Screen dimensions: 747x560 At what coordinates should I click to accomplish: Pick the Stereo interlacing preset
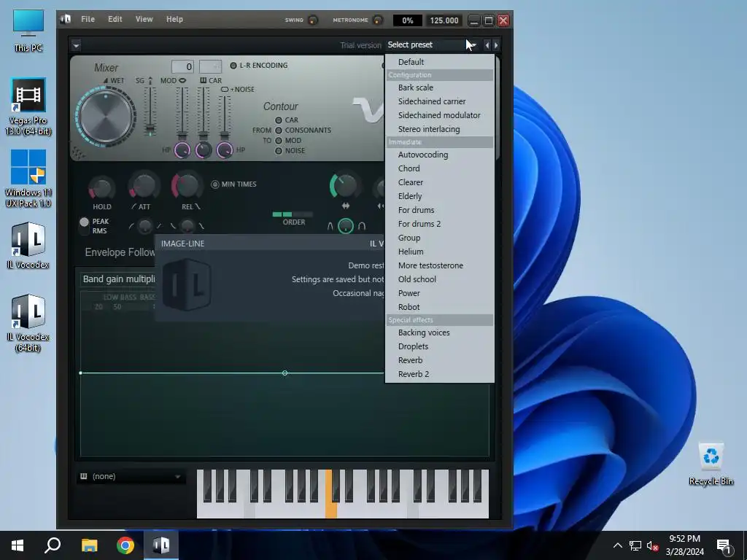pyautogui.click(x=439, y=129)
